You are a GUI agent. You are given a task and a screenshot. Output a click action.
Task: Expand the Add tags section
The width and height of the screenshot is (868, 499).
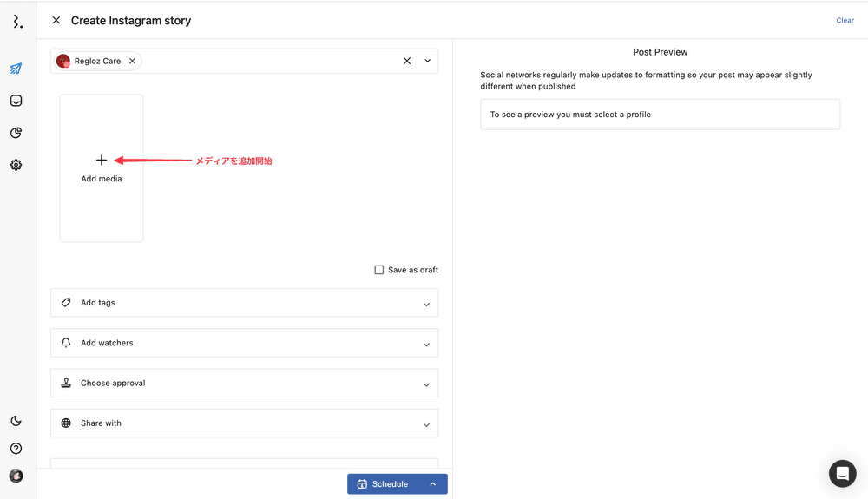click(x=244, y=303)
